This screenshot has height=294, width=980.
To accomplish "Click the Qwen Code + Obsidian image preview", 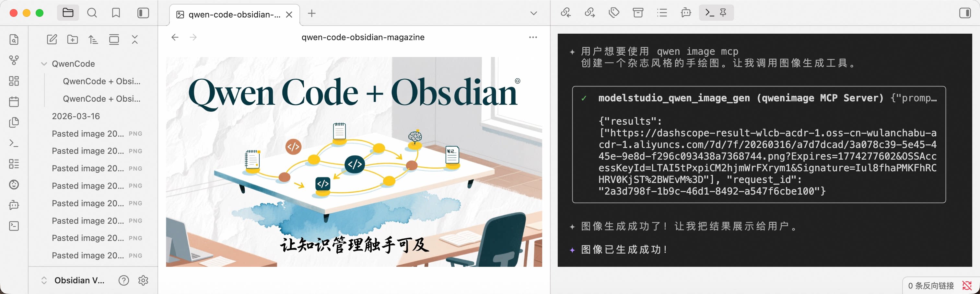I will pos(354,162).
